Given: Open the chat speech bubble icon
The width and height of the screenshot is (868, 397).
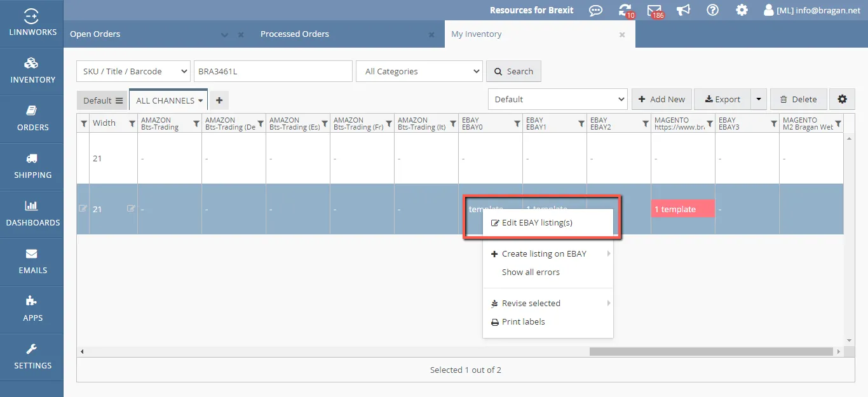Looking at the screenshot, I should pyautogui.click(x=595, y=10).
